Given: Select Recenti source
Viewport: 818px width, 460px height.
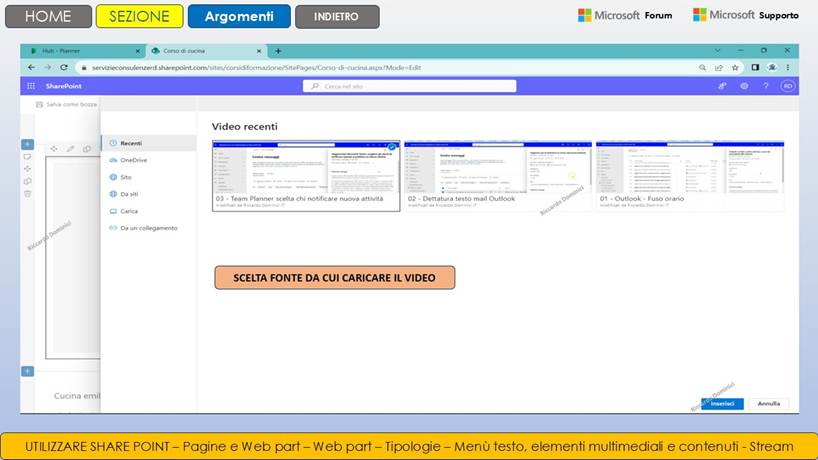Looking at the screenshot, I should point(149,143).
